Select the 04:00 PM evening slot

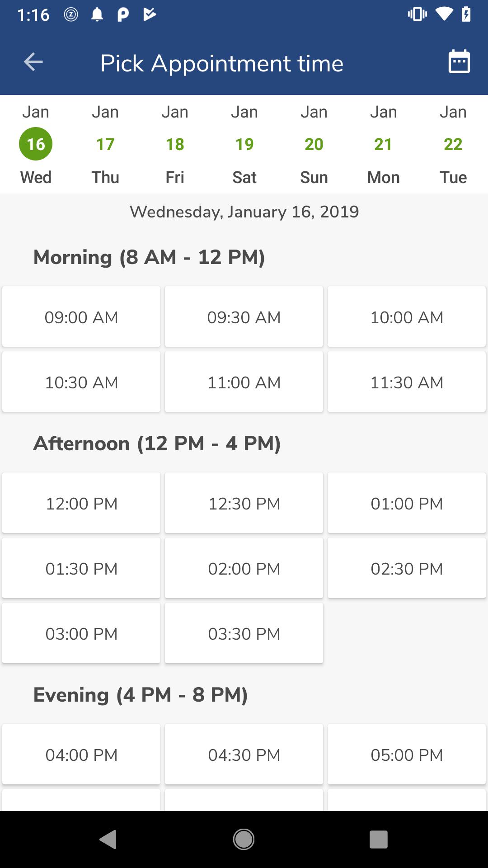[x=81, y=754]
